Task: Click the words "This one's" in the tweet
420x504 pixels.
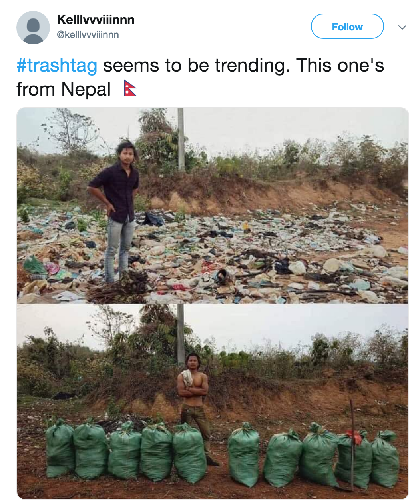Action: [340, 66]
